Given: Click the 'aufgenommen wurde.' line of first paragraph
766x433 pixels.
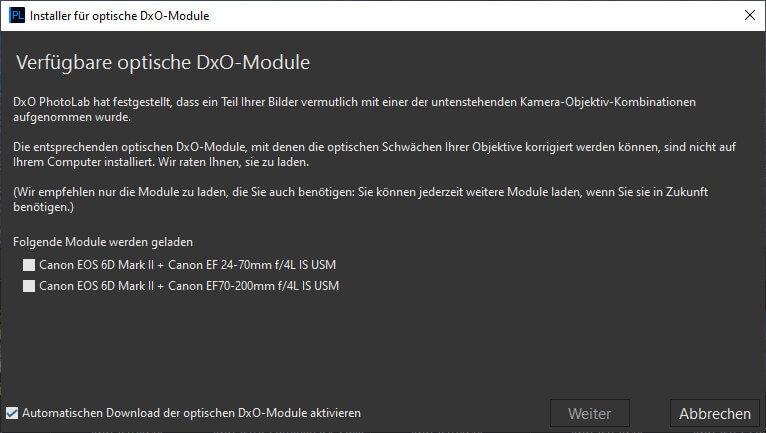Looking at the screenshot, I should (72, 117).
